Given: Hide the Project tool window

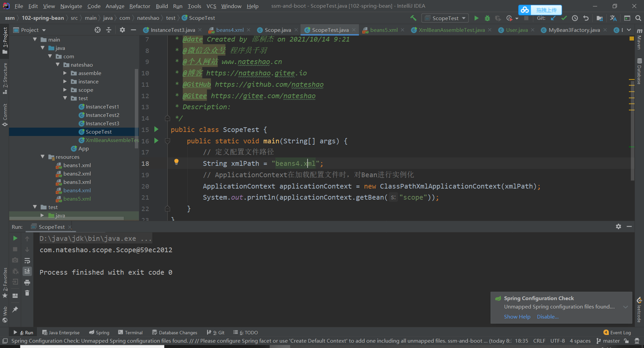Looking at the screenshot, I should click(x=133, y=30).
